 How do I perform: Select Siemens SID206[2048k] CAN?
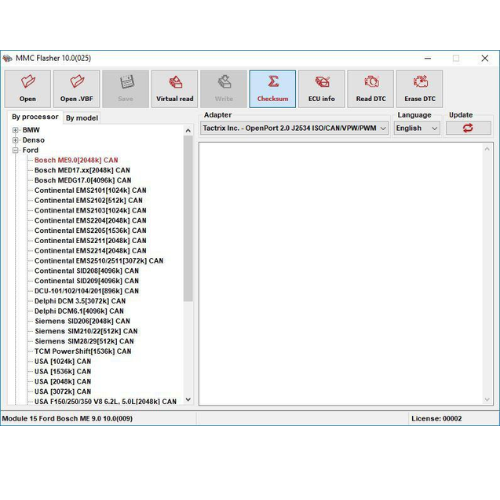[x=82, y=321]
